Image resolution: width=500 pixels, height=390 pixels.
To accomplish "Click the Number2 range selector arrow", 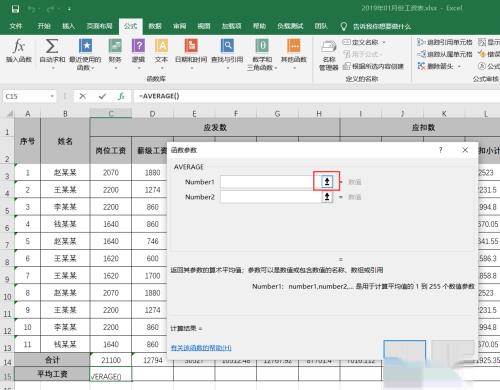I will pos(327,197).
